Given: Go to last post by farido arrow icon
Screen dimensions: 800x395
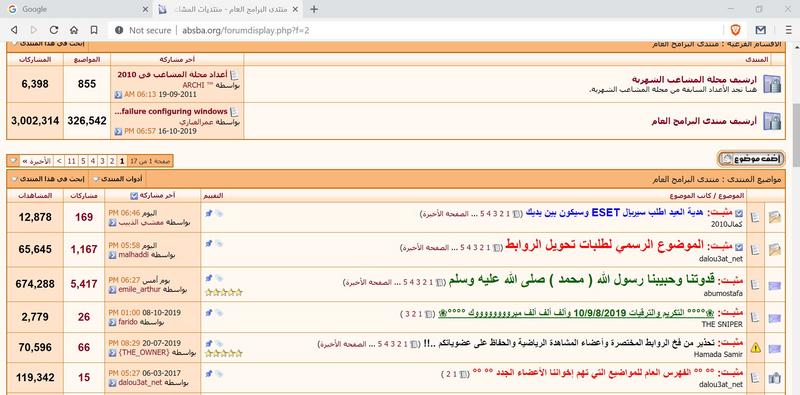Looking at the screenshot, I should tap(112, 323).
